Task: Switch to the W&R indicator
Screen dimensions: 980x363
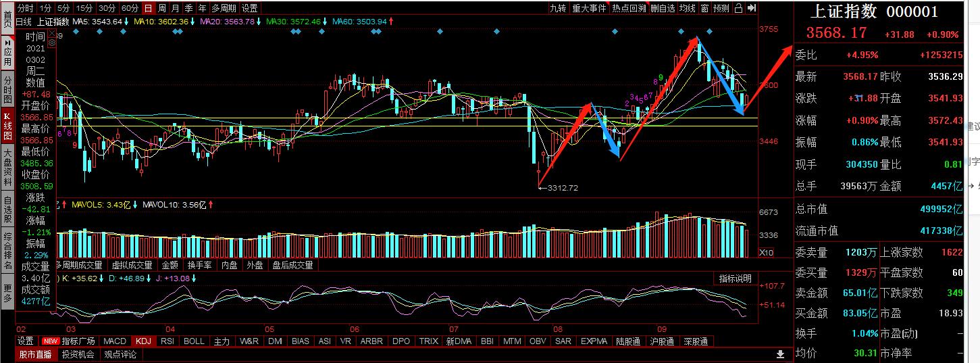Action: pyautogui.click(x=249, y=341)
